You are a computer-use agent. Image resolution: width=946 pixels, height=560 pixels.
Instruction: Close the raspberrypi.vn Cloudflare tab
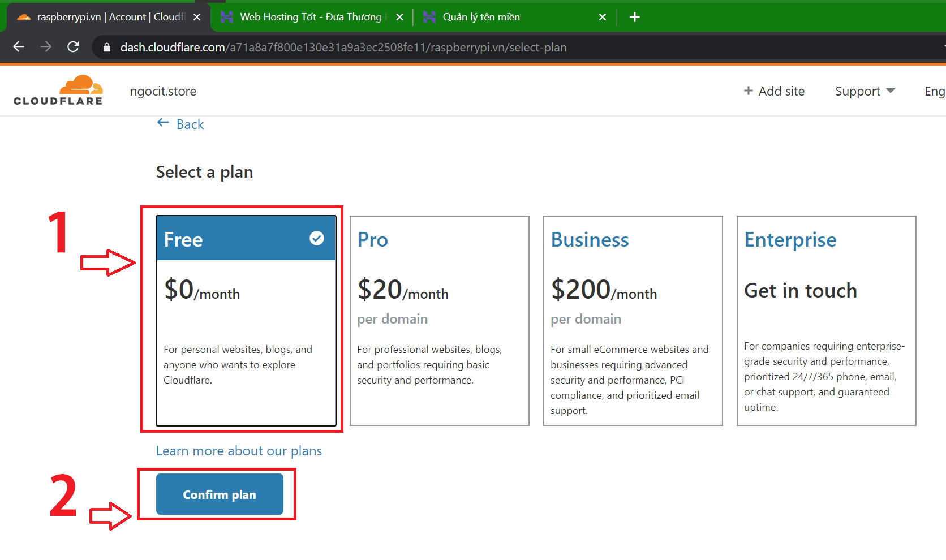coord(197,17)
